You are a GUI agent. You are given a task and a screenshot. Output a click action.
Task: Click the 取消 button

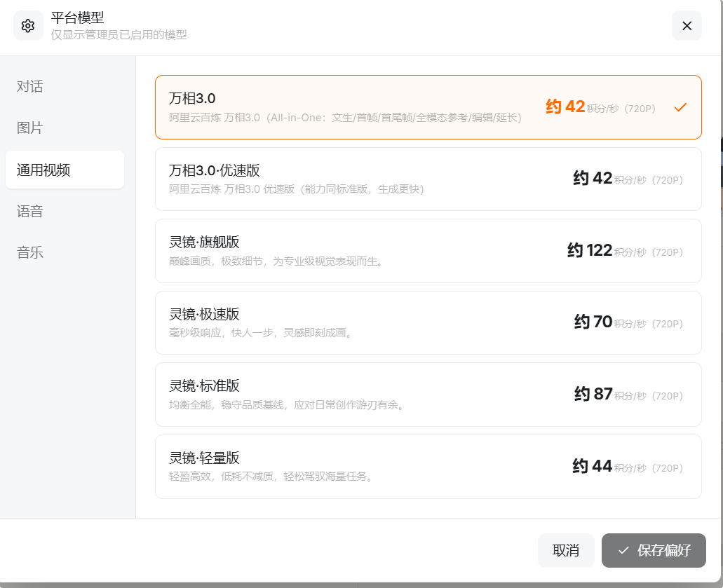pyautogui.click(x=566, y=550)
